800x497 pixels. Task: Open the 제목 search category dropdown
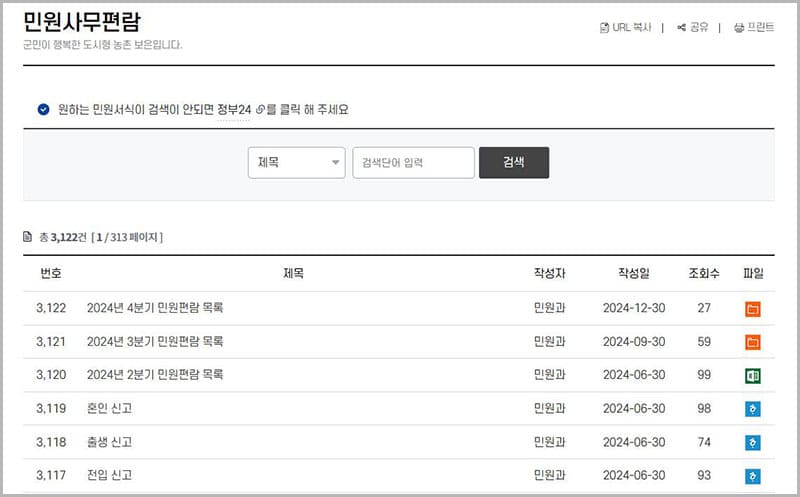(x=296, y=163)
